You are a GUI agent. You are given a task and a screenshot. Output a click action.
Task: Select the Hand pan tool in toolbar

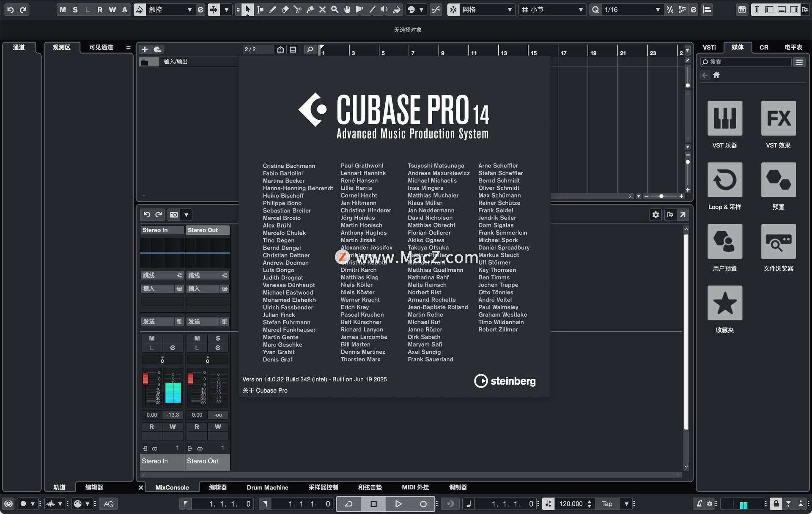pyautogui.click(x=347, y=9)
